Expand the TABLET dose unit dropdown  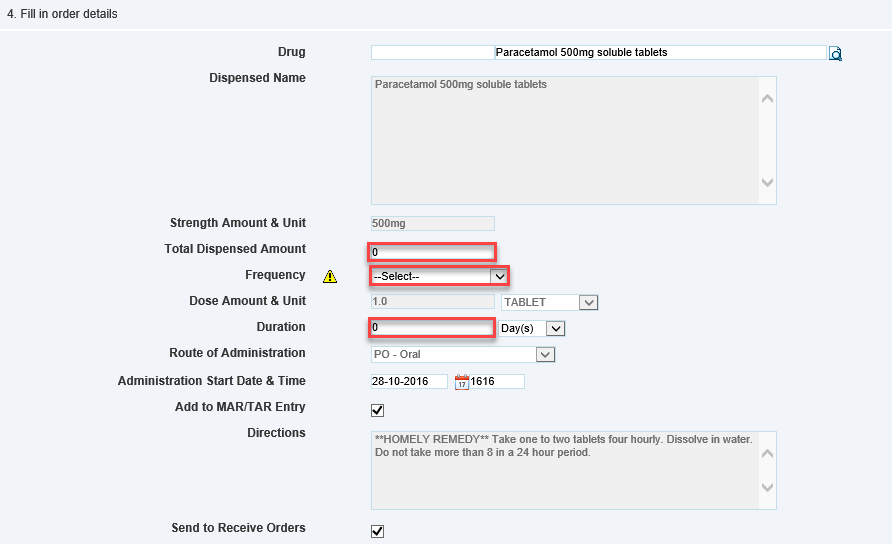pos(550,302)
